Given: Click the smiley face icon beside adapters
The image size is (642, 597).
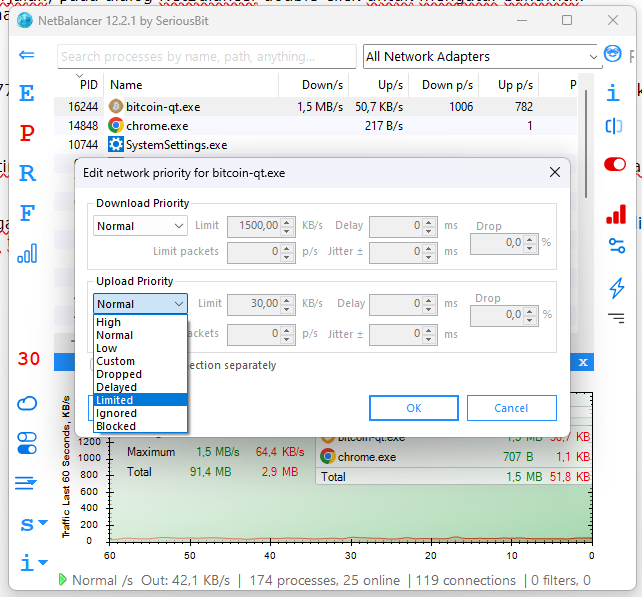Looking at the screenshot, I should pyautogui.click(x=613, y=54).
